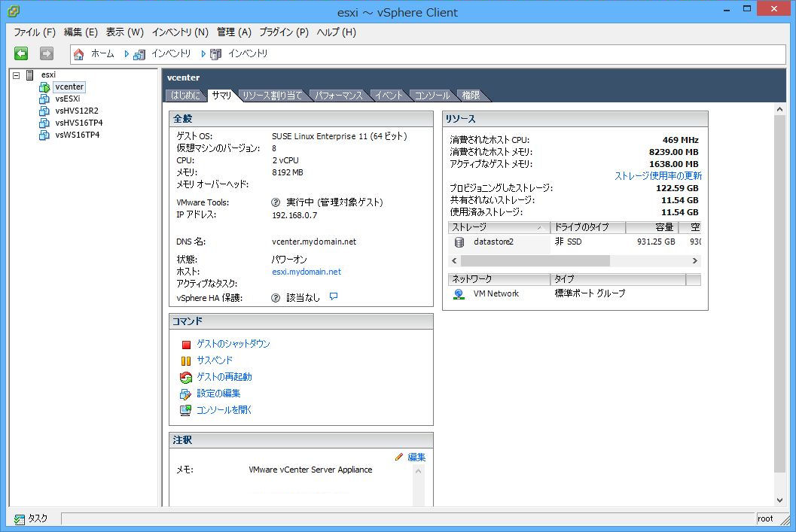Open the パフォーマンス tab

pyautogui.click(x=339, y=96)
